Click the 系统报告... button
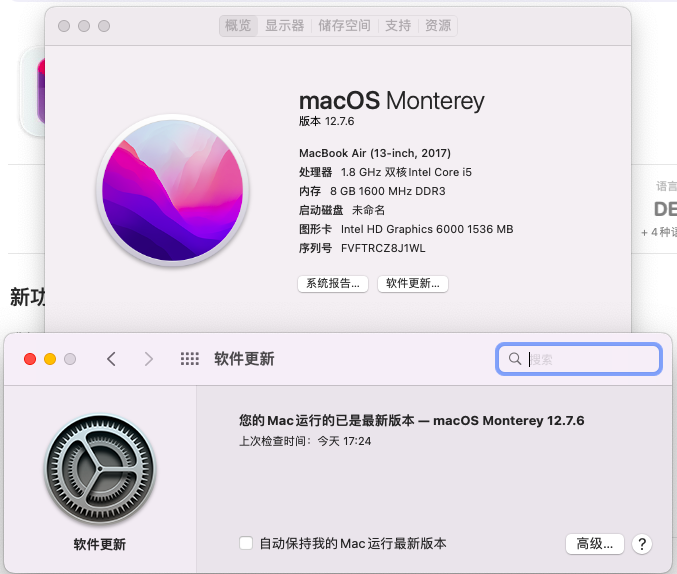Image resolution: width=677 pixels, height=574 pixels. click(x=333, y=284)
